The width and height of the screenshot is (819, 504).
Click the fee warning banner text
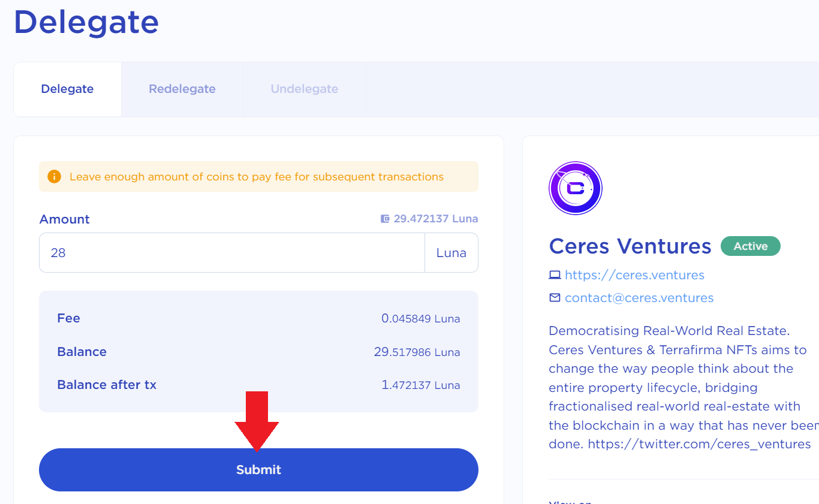pyautogui.click(x=257, y=177)
